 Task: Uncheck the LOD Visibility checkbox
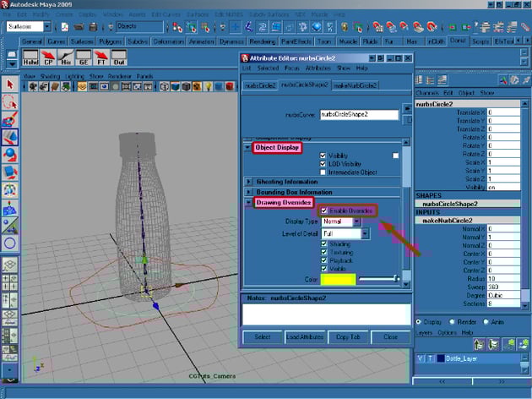[324, 164]
